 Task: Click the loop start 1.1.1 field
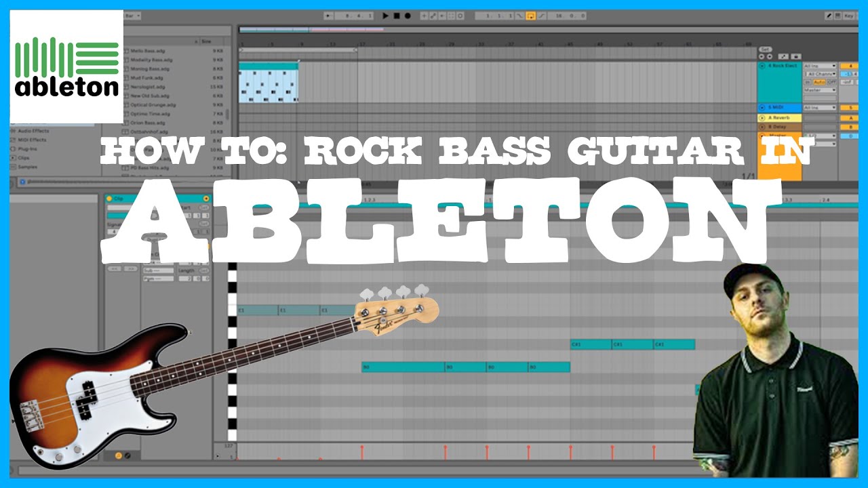point(494,16)
